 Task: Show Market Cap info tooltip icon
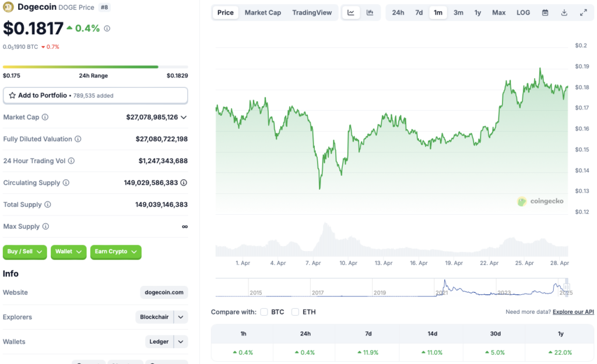coord(45,117)
